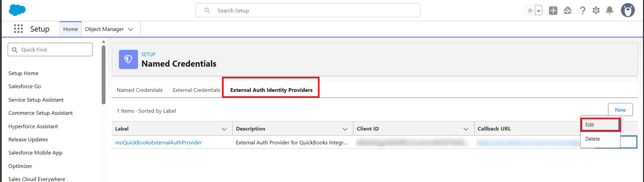Click the Quick Find search box

pyautogui.click(x=50, y=50)
